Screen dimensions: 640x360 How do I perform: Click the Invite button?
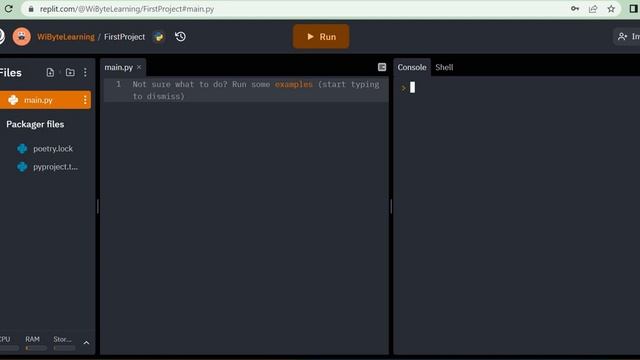click(x=628, y=37)
